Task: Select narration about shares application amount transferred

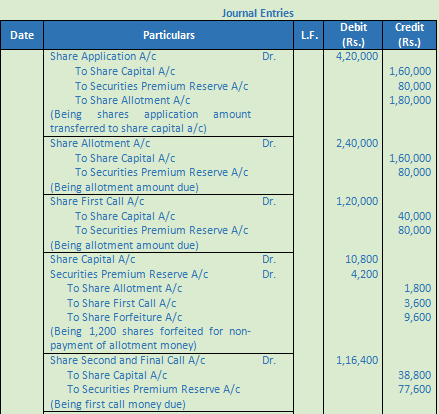Action: tap(151, 121)
